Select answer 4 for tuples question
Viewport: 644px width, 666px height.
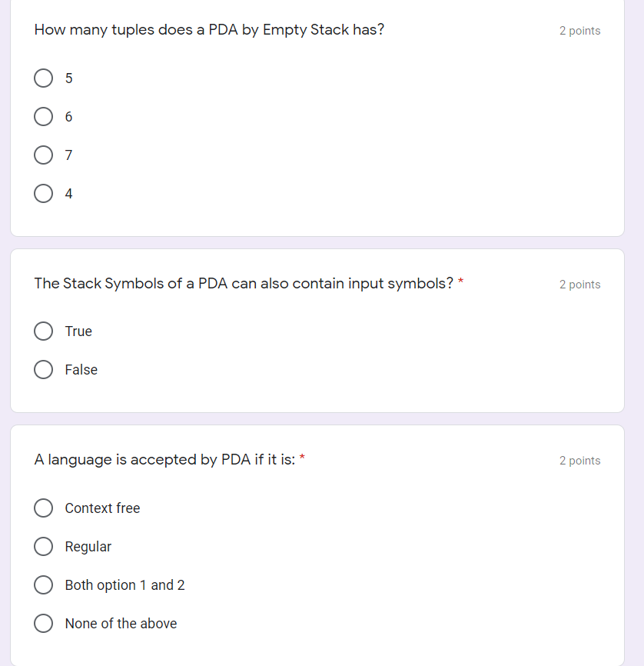pyautogui.click(x=44, y=194)
